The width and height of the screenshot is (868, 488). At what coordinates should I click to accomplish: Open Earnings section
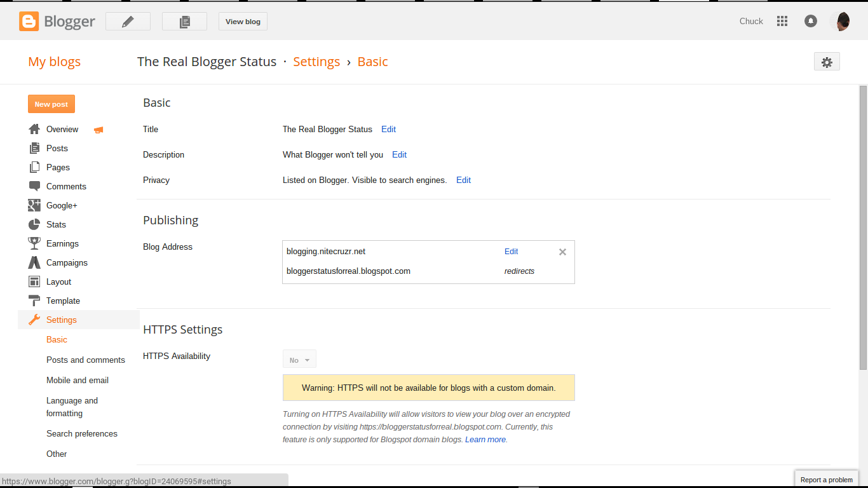click(62, 243)
